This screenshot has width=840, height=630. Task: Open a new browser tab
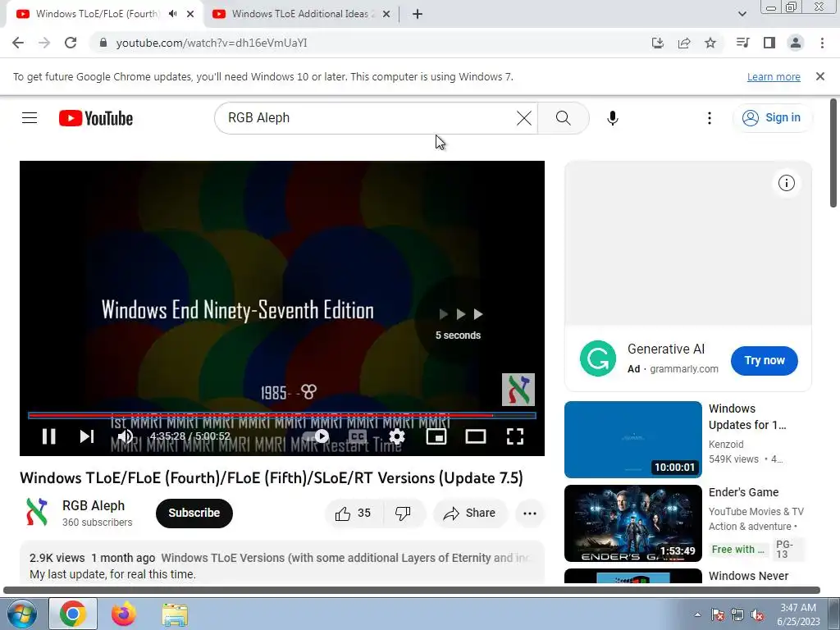pyautogui.click(x=418, y=14)
